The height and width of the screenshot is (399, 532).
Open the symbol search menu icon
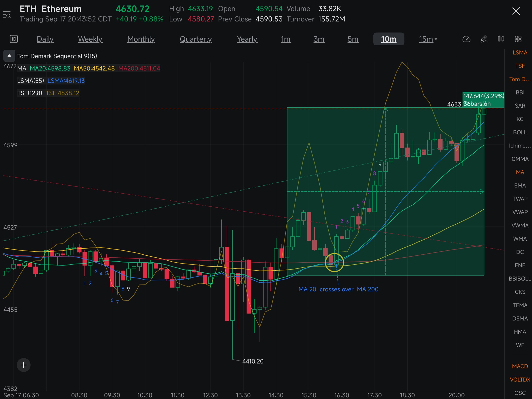click(7, 14)
